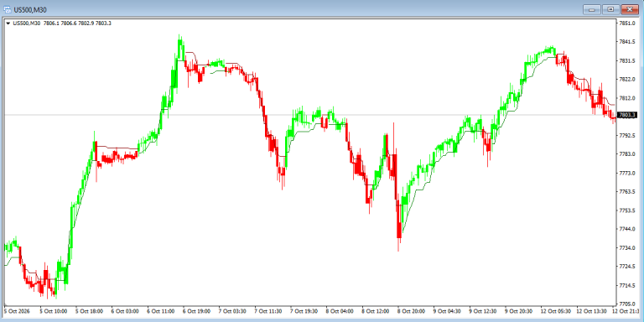Click the 7744.0 price axis label
This screenshot has width=644, height=322.
tap(627, 229)
